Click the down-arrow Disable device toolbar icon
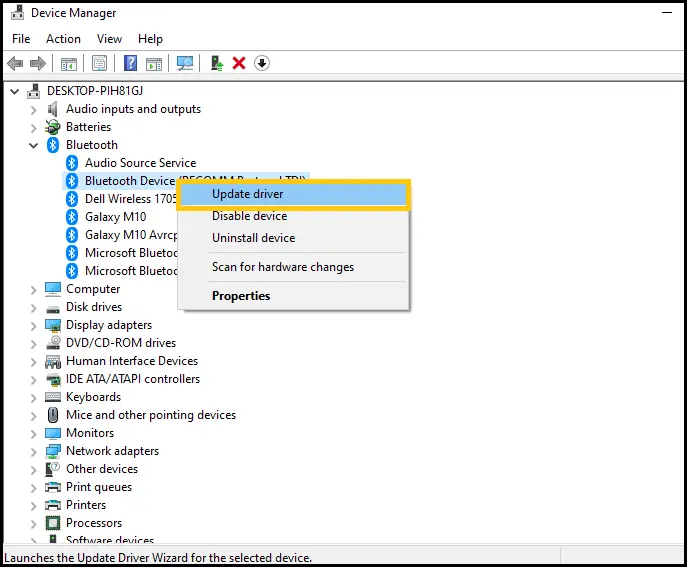This screenshot has height=567, width=687. 262,64
